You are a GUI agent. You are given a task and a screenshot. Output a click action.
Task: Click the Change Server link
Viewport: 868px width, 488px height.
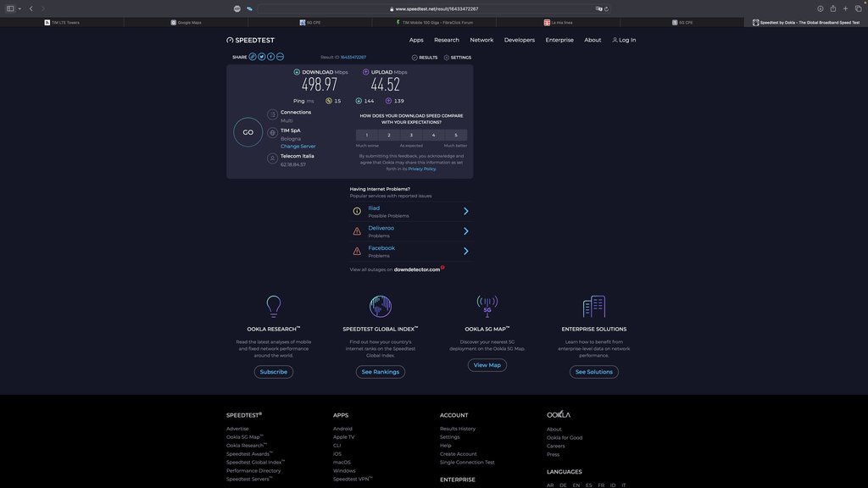[x=298, y=147]
